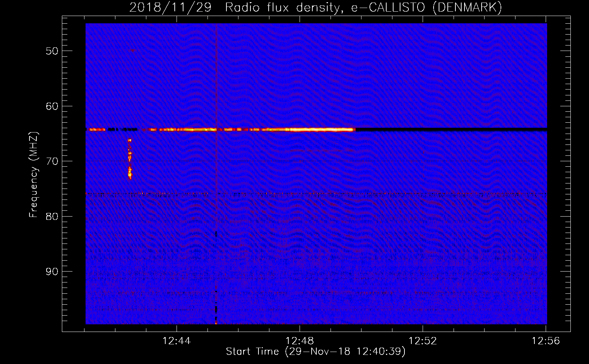
Task: Click the black segment of the 64 MHz band after 12:50
Action: click(451, 129)
